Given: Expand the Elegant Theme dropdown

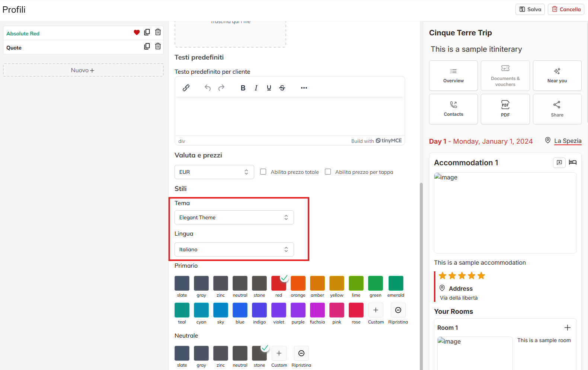Looking at the screenshot, I should coord(234,217).
